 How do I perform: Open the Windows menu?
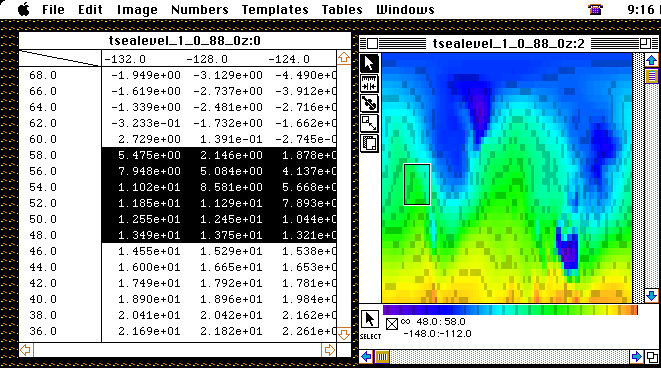405,9
